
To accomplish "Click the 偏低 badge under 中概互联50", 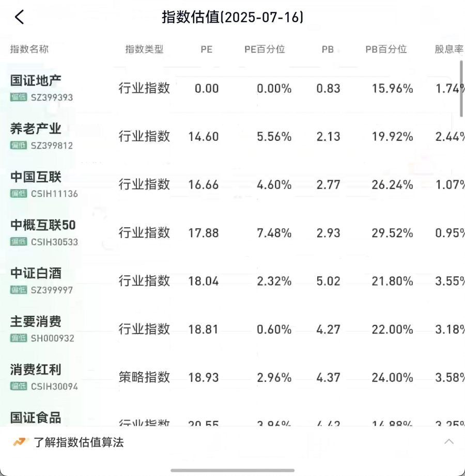I will click(19, 242).
